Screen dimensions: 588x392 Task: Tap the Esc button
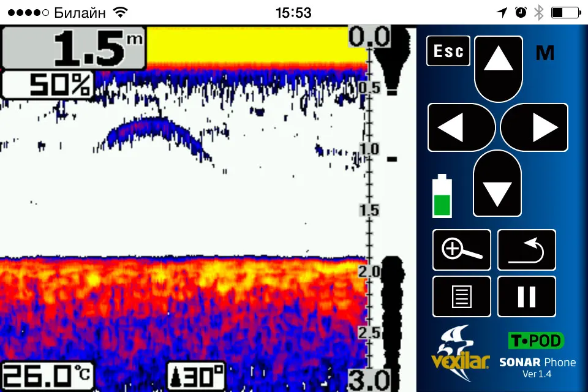[x=448, y=51]
